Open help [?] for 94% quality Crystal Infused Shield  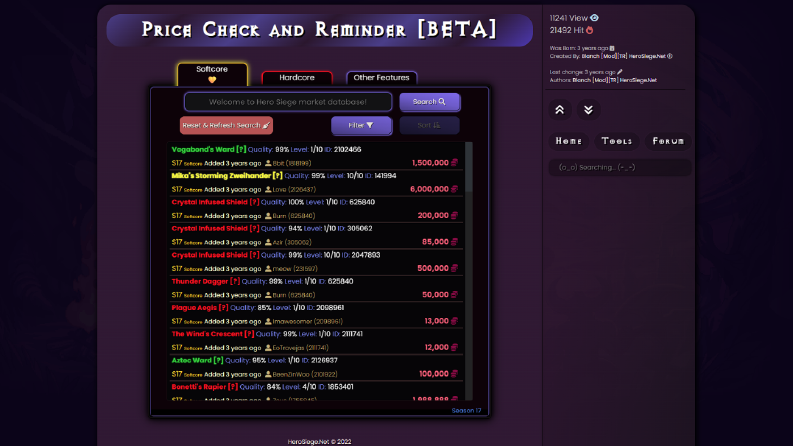[254, 229]
